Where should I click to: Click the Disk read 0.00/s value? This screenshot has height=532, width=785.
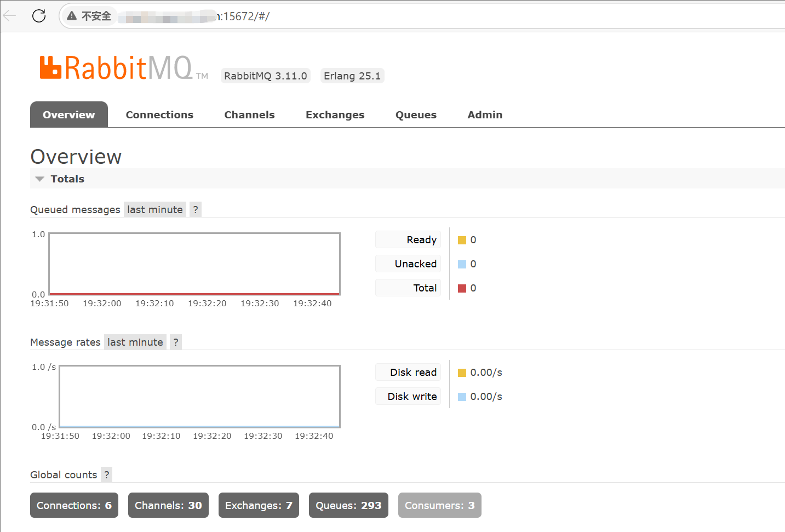[486, 373]
